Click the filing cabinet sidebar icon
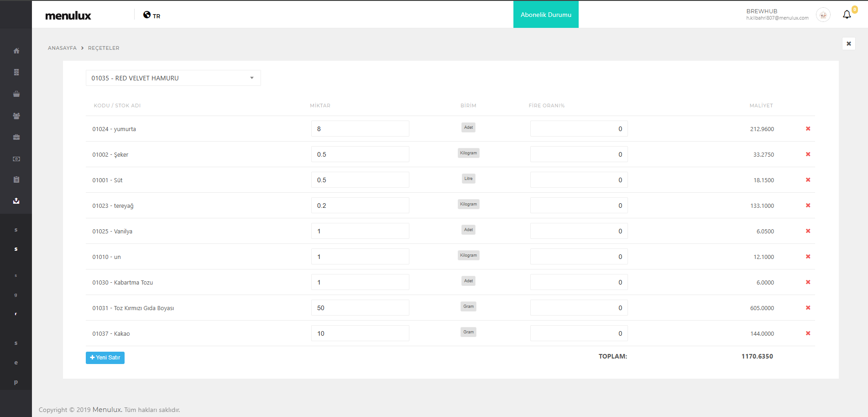 [x=16, y=72]
